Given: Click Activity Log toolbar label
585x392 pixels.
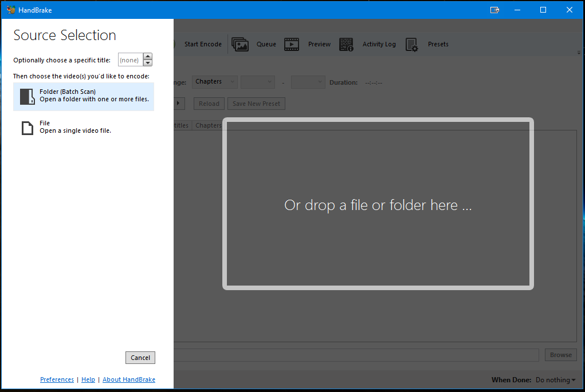Looking at the screenshot, I should (379, 44).
